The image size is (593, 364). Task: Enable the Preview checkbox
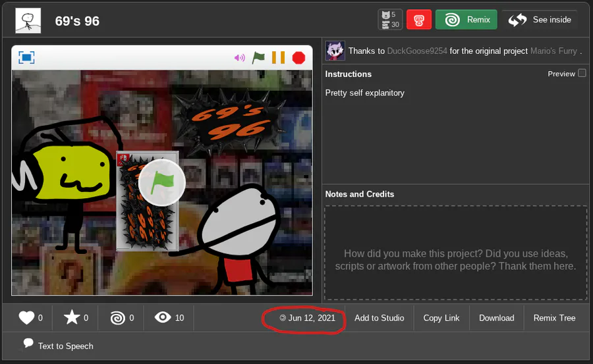[x=582, y=73]
